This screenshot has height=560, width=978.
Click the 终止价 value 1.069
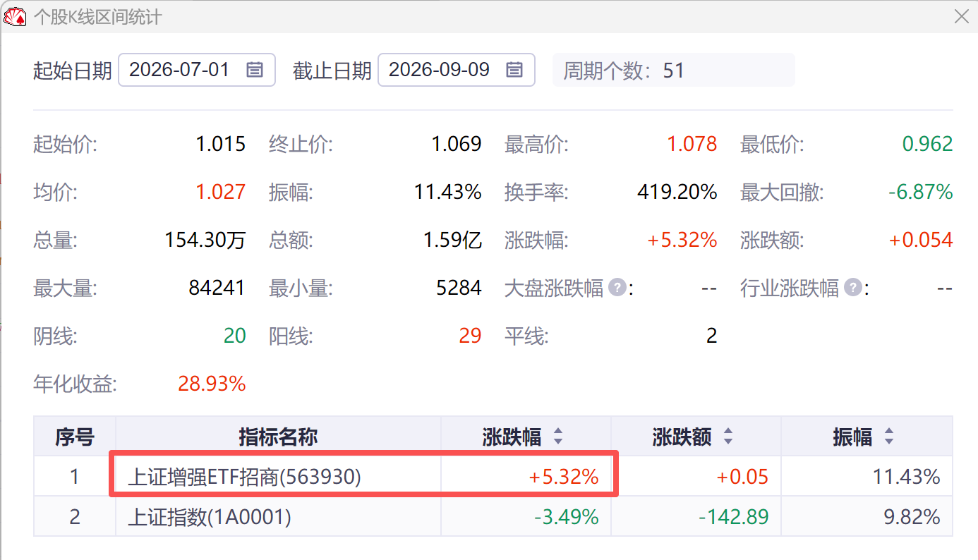tap(457, 145)
